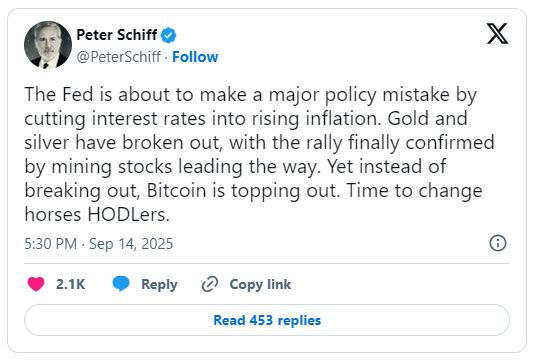Click the Reply label

159,285
